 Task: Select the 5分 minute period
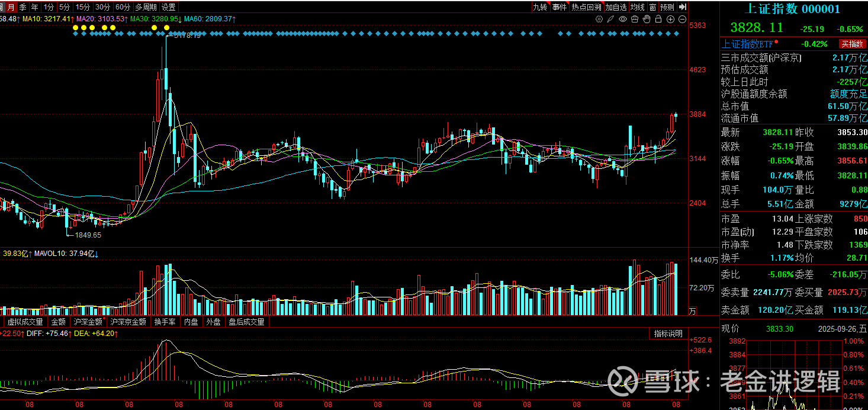pos(65,7)
